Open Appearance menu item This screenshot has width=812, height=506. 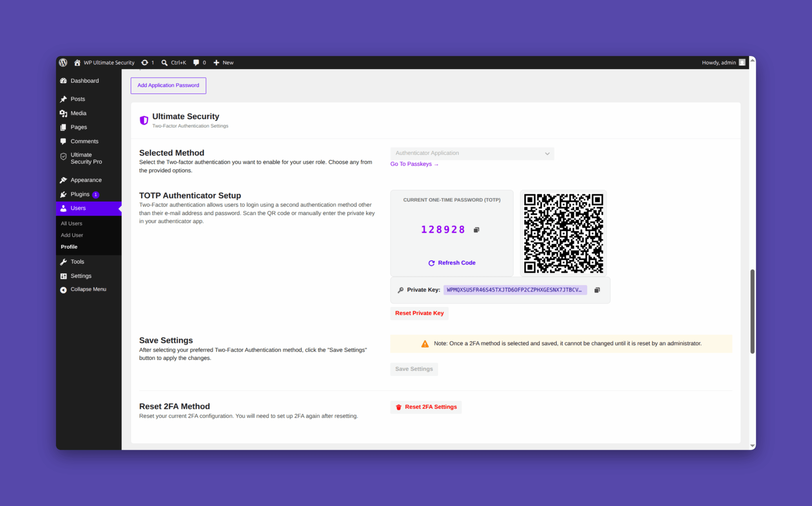click(89, 180)
